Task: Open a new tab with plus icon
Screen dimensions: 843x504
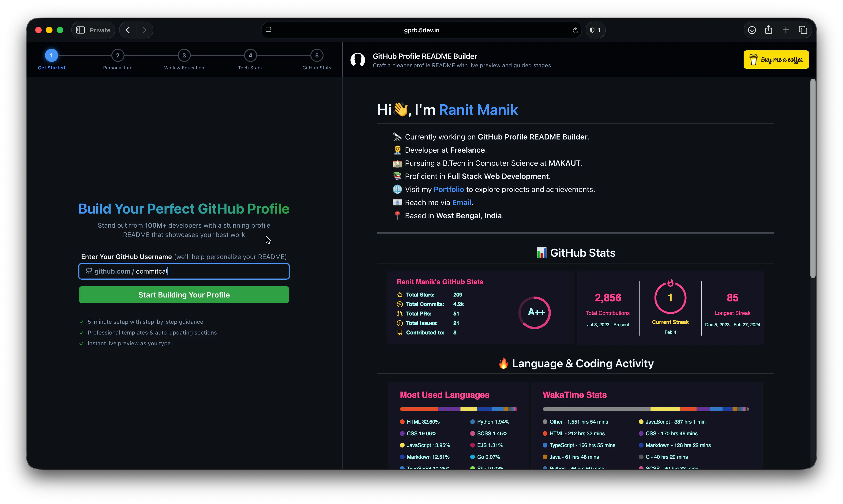Action: [x=786, y=30]
